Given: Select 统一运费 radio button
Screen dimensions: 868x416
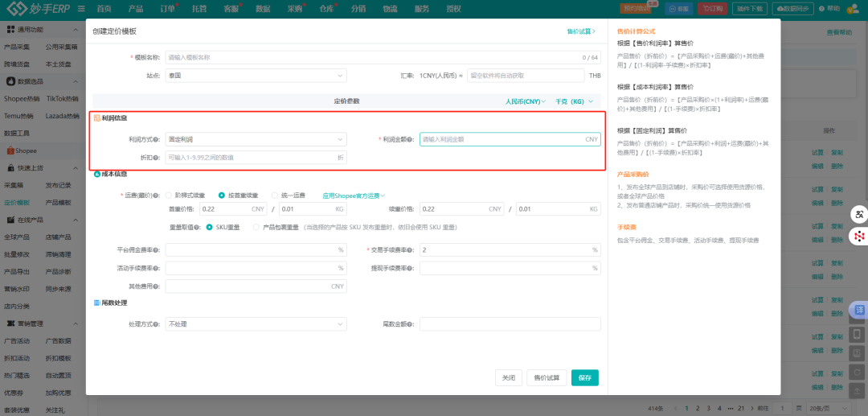Looking at the screenshot, I should [274, 196].
